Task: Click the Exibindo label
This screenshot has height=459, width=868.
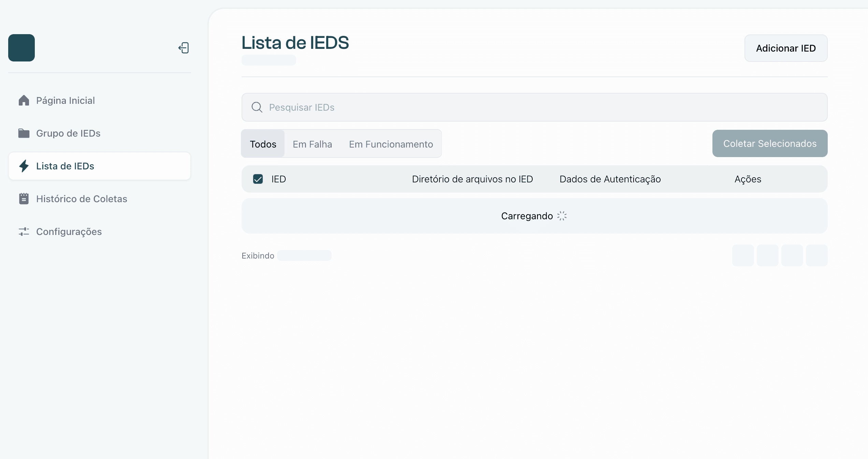Action: point(258,255)
